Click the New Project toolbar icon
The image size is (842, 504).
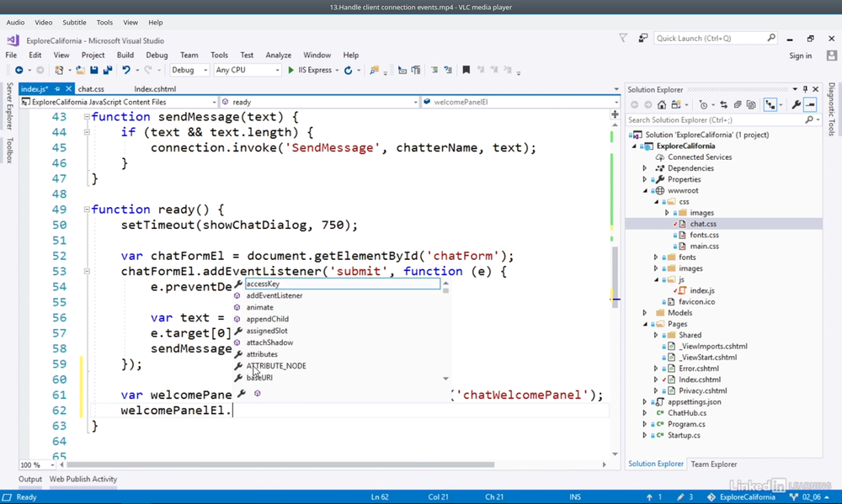pos(59,71)
